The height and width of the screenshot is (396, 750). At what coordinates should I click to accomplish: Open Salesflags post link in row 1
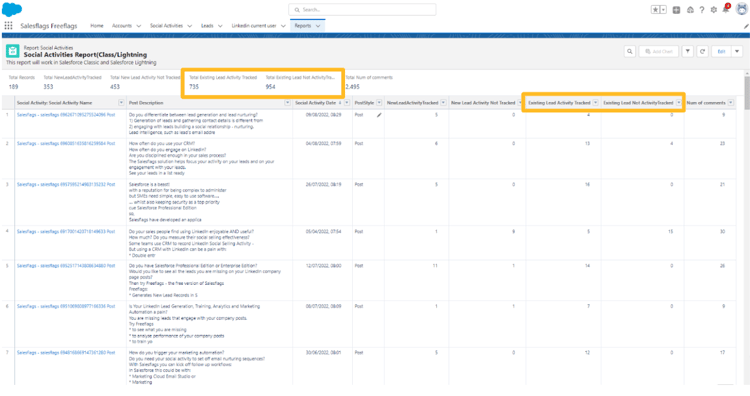click(x=66, y=115)
